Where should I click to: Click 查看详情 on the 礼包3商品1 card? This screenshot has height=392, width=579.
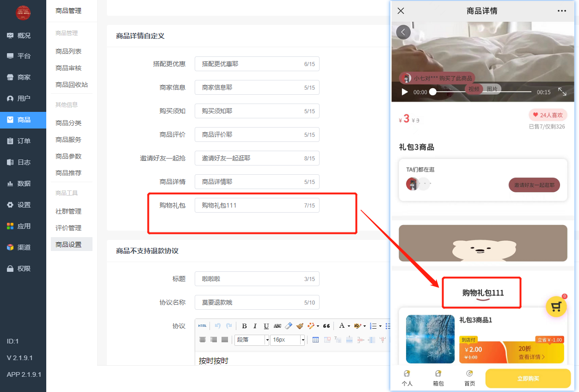532,357
